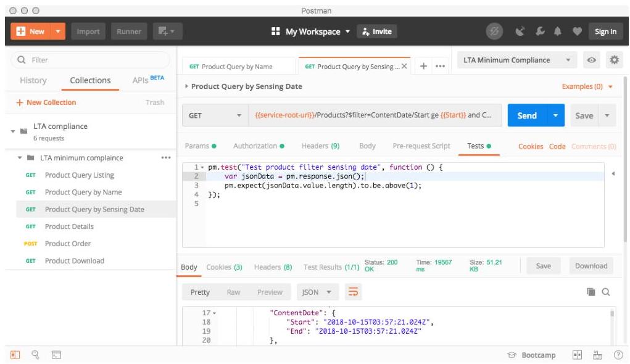Click the Invite button

coord(377,31)
